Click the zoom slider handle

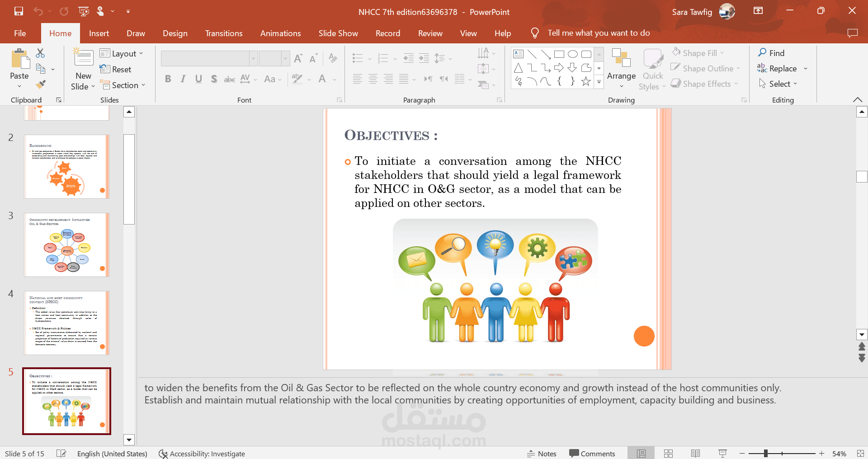pyautogui.click(x=766, y=453)
